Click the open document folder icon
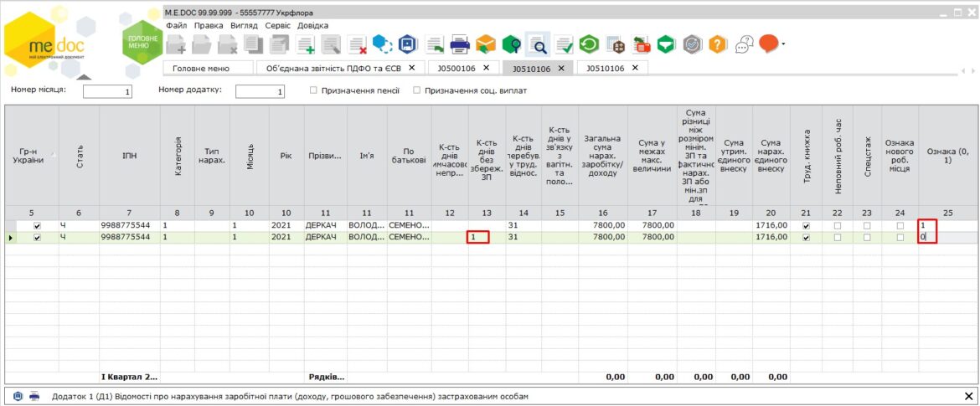 pos(201,44)
